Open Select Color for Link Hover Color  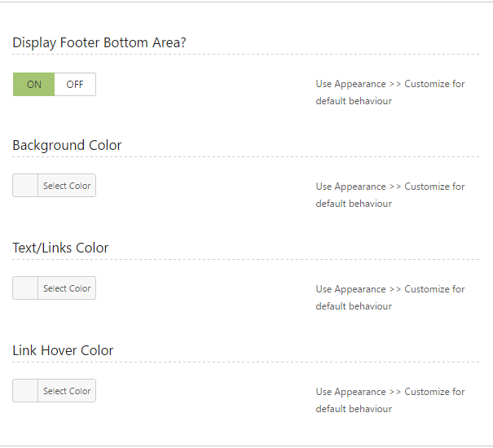coord(67,391)
